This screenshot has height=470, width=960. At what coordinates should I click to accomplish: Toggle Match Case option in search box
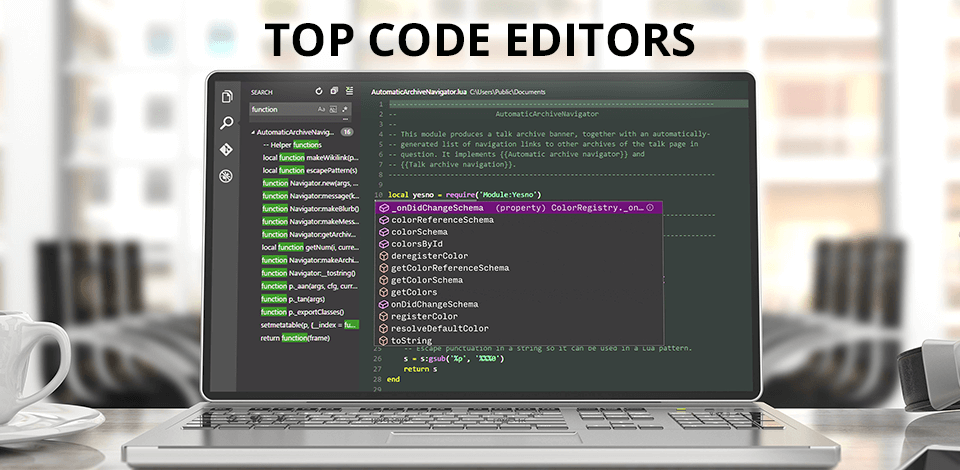tap(321, 110)
